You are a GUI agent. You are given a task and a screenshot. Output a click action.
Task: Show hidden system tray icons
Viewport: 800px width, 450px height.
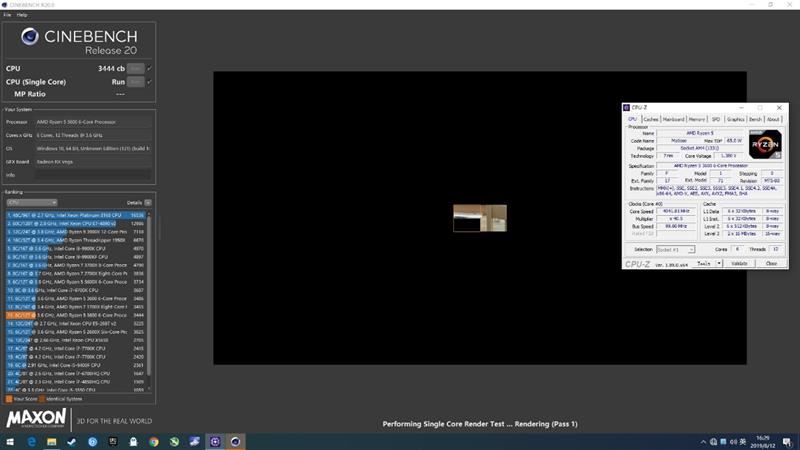(703, 442)
